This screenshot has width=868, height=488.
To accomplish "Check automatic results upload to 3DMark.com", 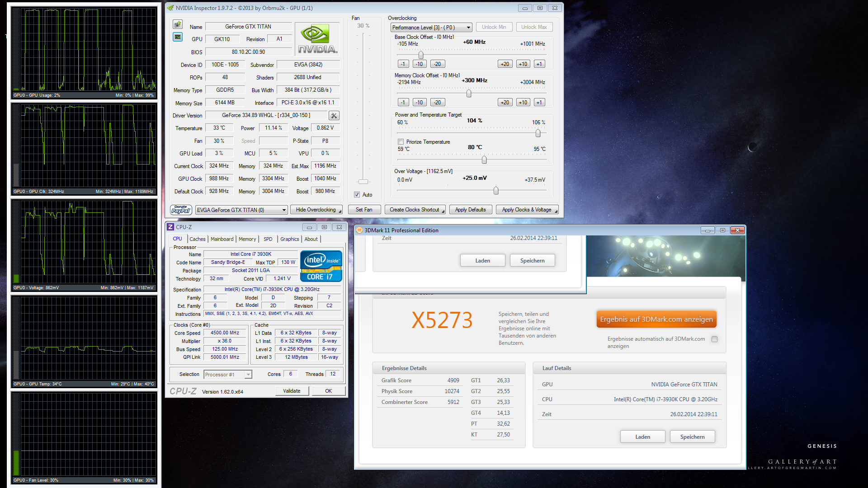I will pos(714,339).
